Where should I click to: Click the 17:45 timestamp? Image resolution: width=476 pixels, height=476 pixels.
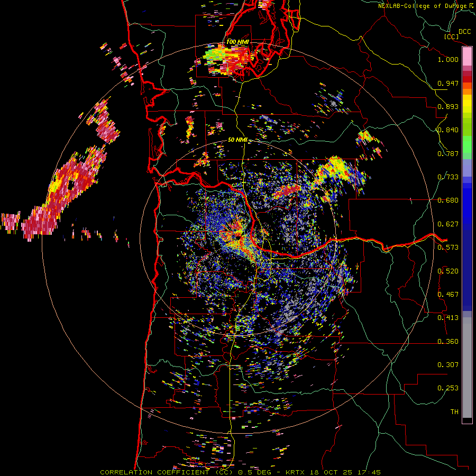pyautogui.click(x=369, y=472)
